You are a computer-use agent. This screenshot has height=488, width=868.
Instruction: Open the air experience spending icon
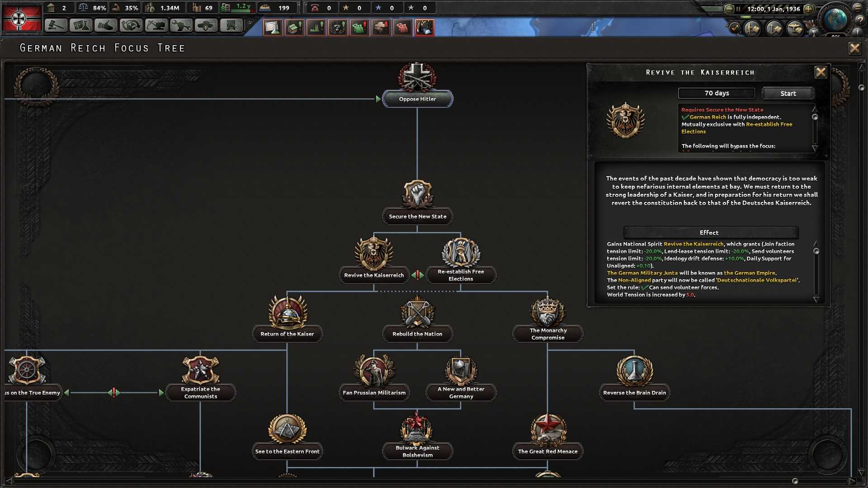click(795, 28)
